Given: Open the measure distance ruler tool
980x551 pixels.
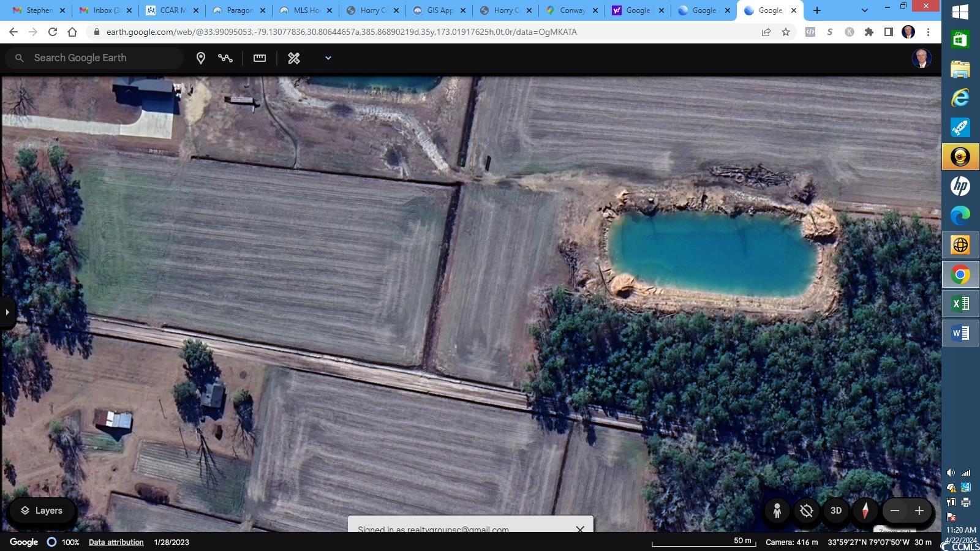Looking at the screenshot, I should 260,58.
